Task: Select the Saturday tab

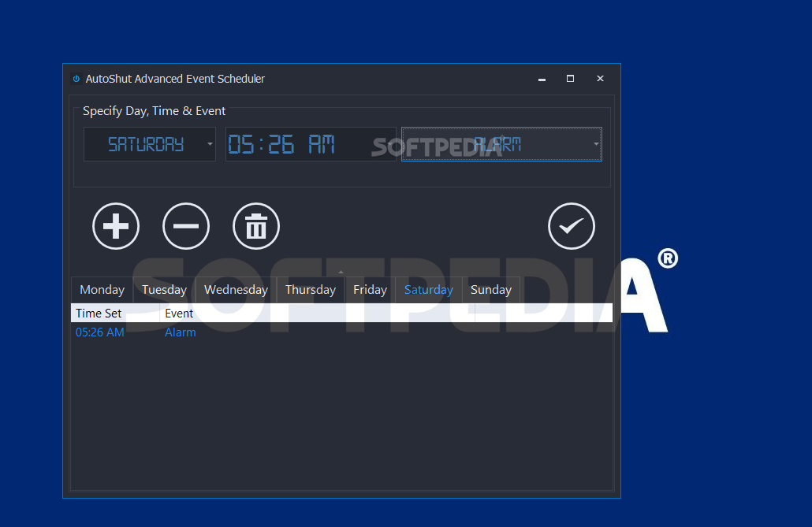Action: [428, 290]
